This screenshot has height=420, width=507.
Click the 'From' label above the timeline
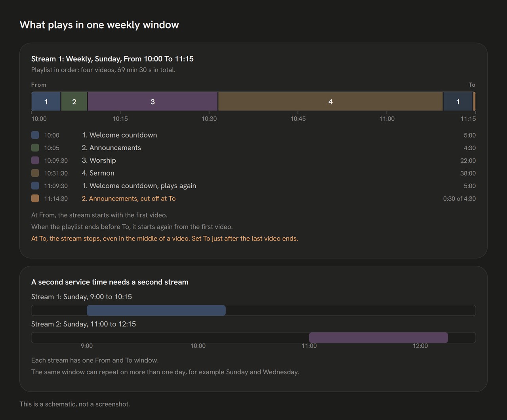[39, 85]
